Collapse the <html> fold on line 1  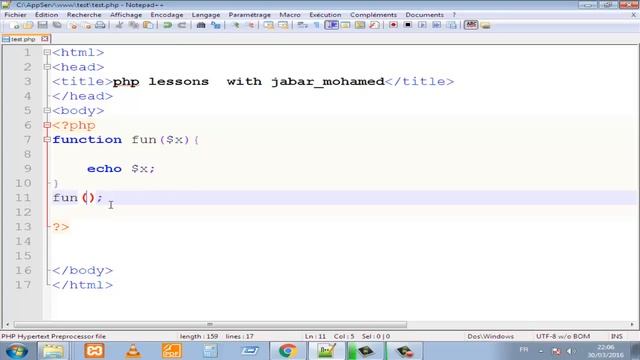click(47, 52)
